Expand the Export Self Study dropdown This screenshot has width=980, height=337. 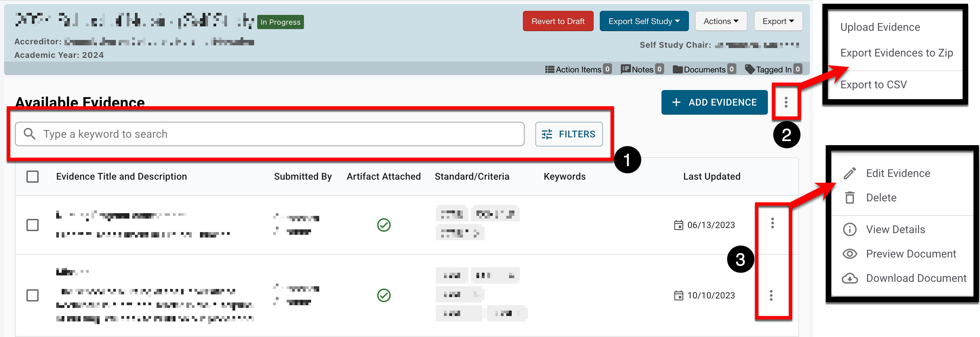click(x=644, y=21)
